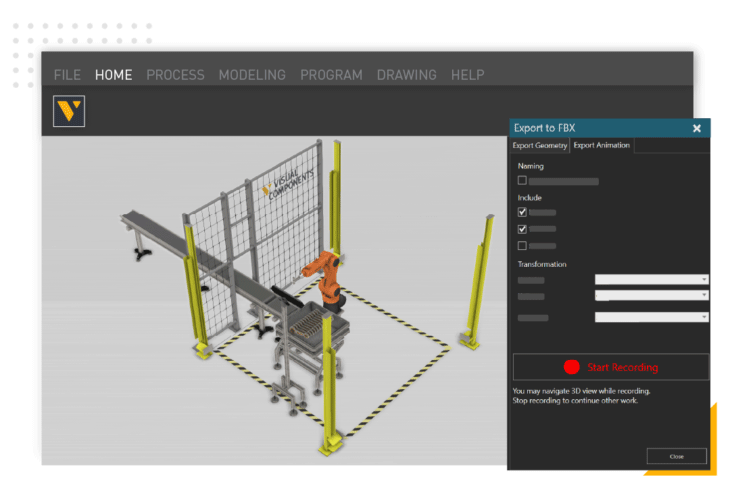Switch to the MODELING ribbon tab
The image size is (730, 481).
click(252, 75)
